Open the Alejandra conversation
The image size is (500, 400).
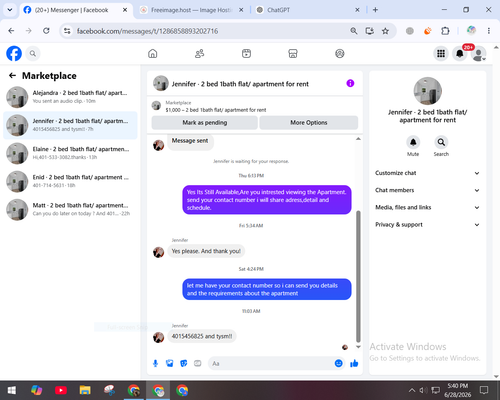(70, 97)
